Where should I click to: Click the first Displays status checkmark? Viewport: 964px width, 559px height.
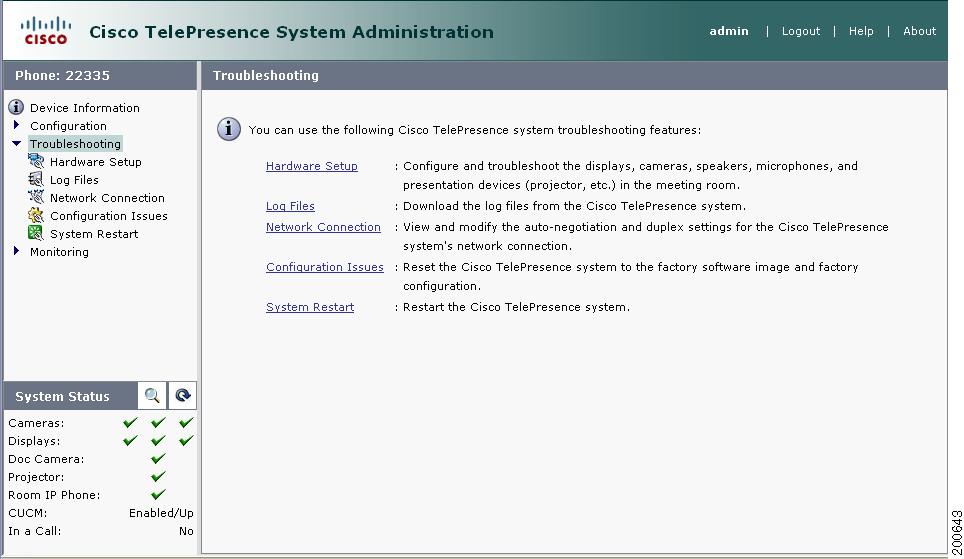[130, 440]
